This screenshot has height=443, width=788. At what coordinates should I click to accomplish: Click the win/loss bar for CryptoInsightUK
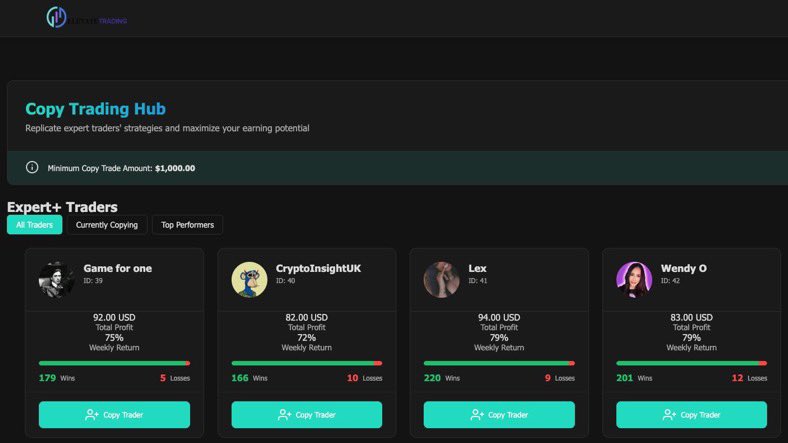[307, 363]
